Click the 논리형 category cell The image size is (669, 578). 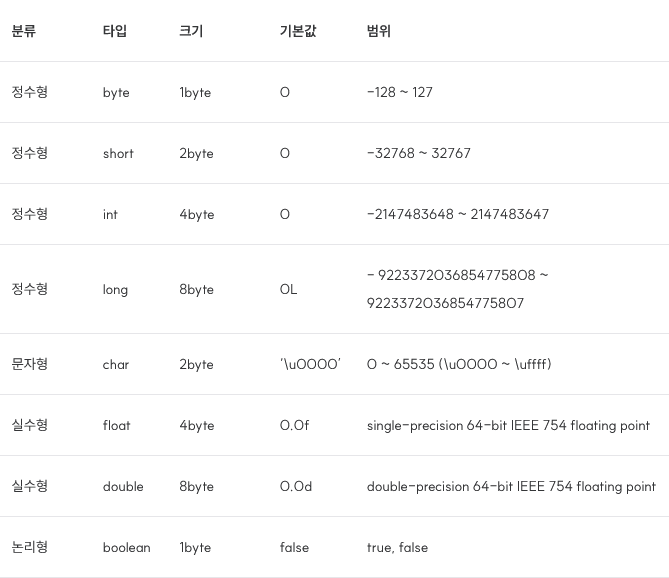point(29,547)
